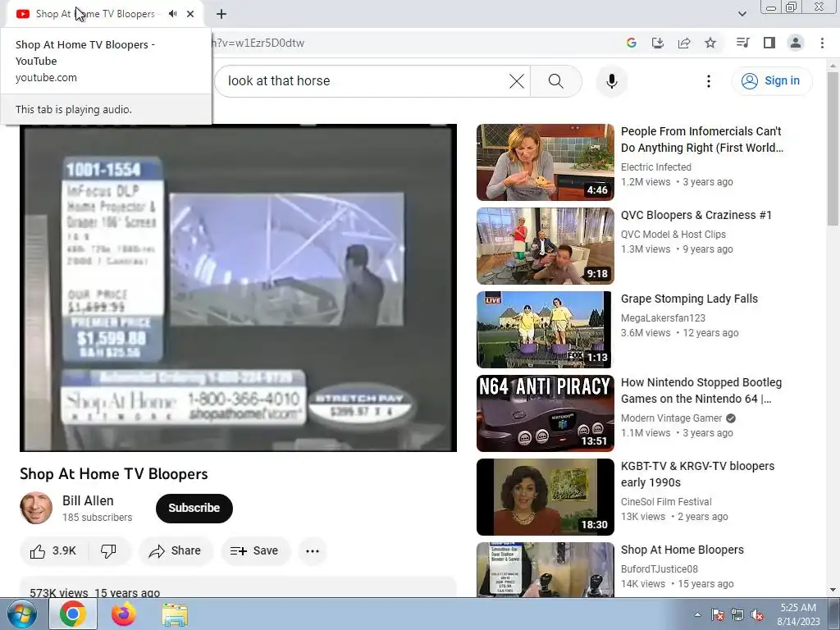Click the video title 'Shop At Home TV Bloopers'

[114, 473]
